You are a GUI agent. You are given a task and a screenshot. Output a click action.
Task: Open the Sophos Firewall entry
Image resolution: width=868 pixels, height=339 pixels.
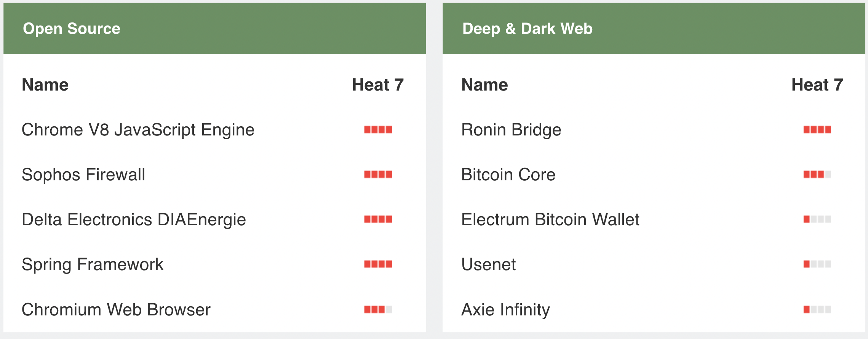83,175
